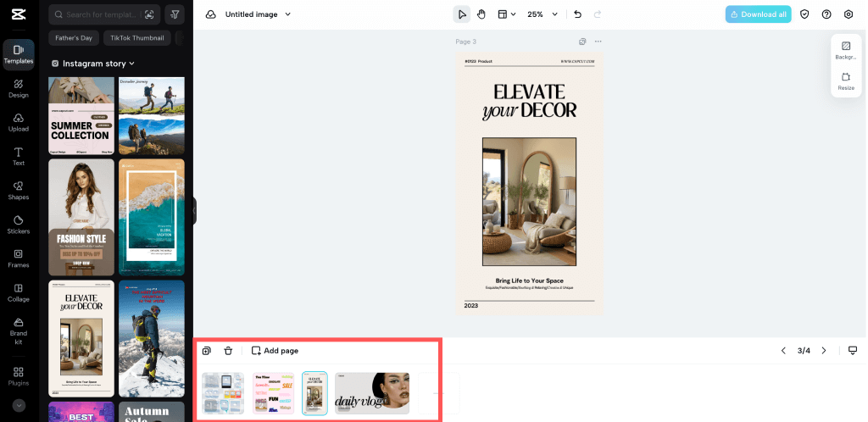
Task: Choose the Summer Collection template
Action: coord(81,116)
